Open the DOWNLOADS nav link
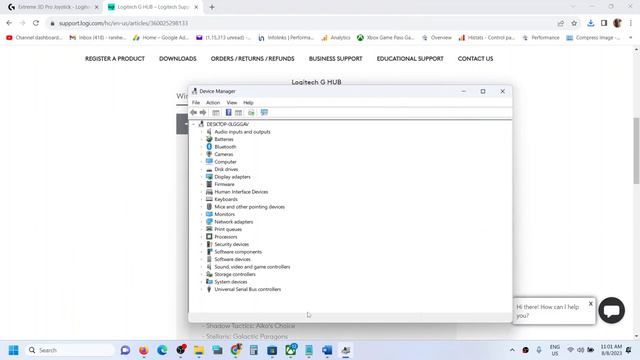Viewport: 640px width, 360px height. click(x=178, y=59)
